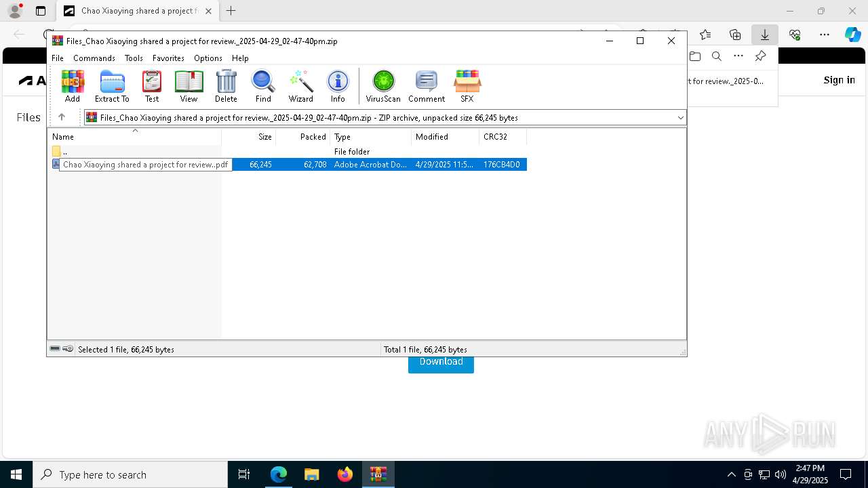Click the 176CB4D0 CRC32 value cell
Screen dimensions: 868x488
[502, 165]
